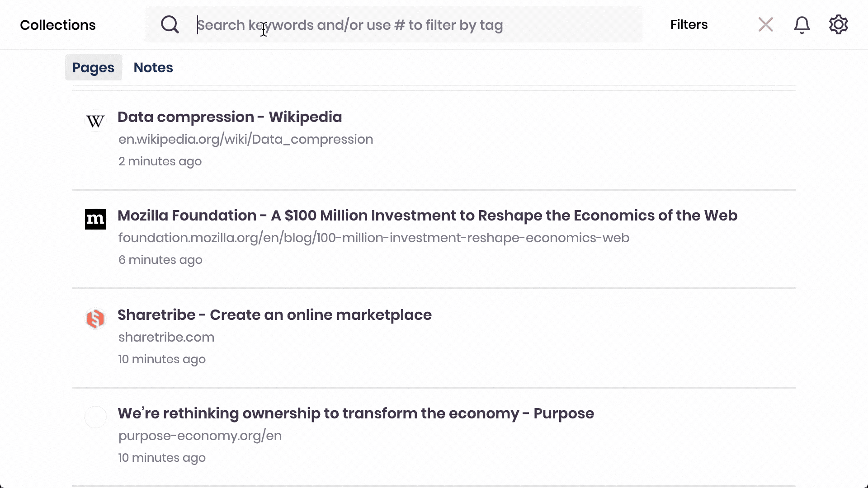
Task: Open the rethinking ownership Purpose result
Action: click(355, 413)
